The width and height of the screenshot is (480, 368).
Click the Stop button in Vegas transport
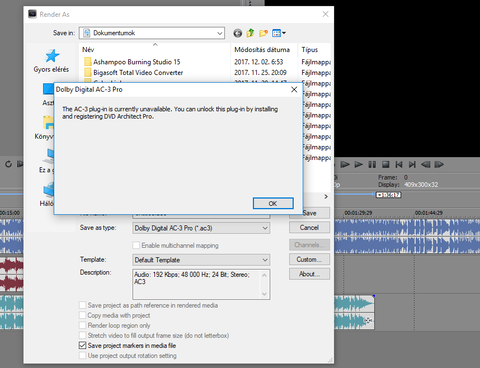coord(386,164)
